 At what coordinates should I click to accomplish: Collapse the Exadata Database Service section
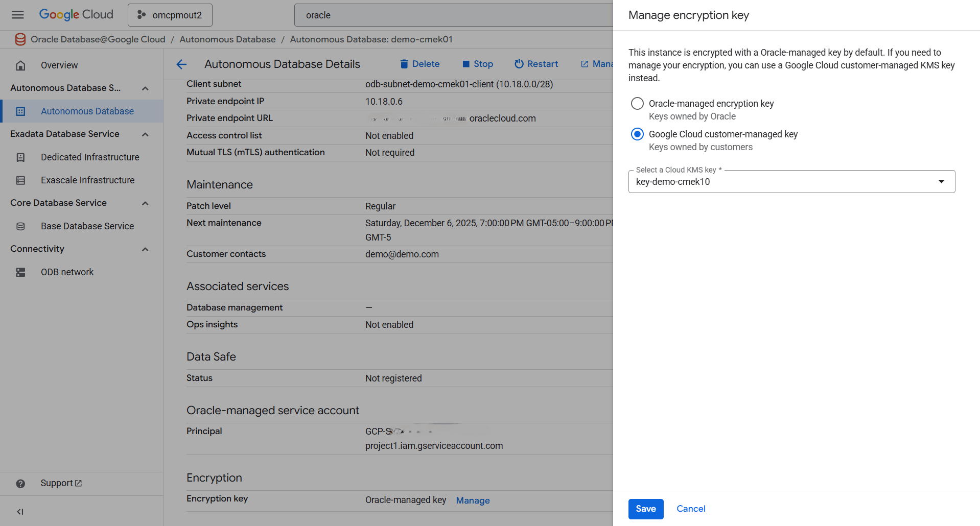pos(145,134)
